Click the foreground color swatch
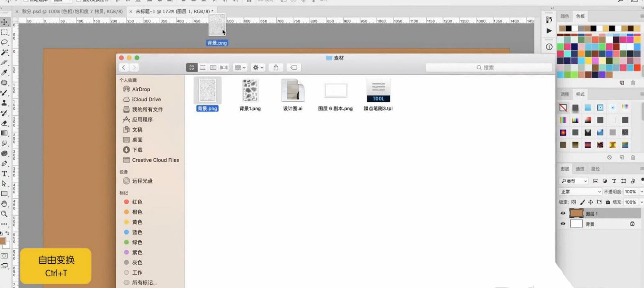The width and height of the screenshot is (644, 288). pyautogui.click(x=2, y=241)
